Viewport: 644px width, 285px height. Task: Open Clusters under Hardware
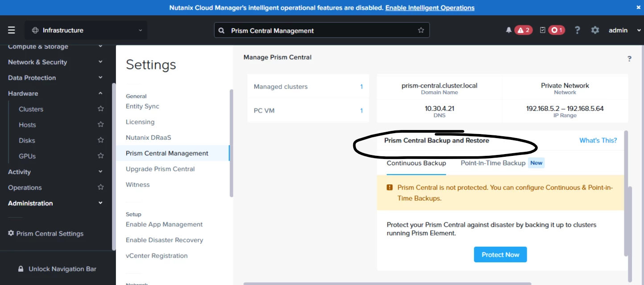point(31,109)
